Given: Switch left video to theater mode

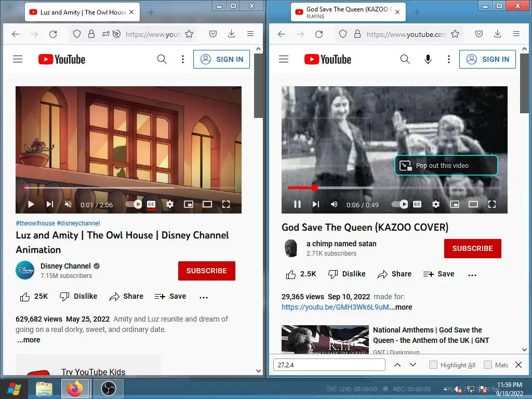Looking at the screenshot, I should (x=207, y=204).
